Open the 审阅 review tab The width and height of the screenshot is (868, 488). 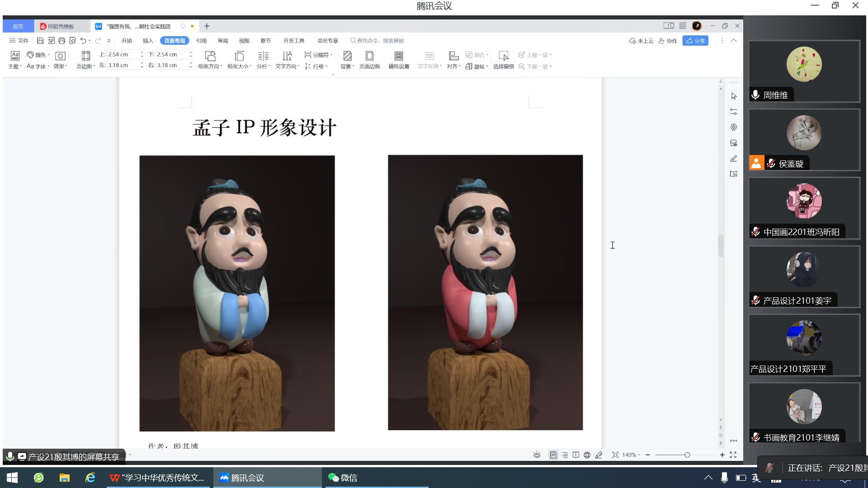pos(222,41)
